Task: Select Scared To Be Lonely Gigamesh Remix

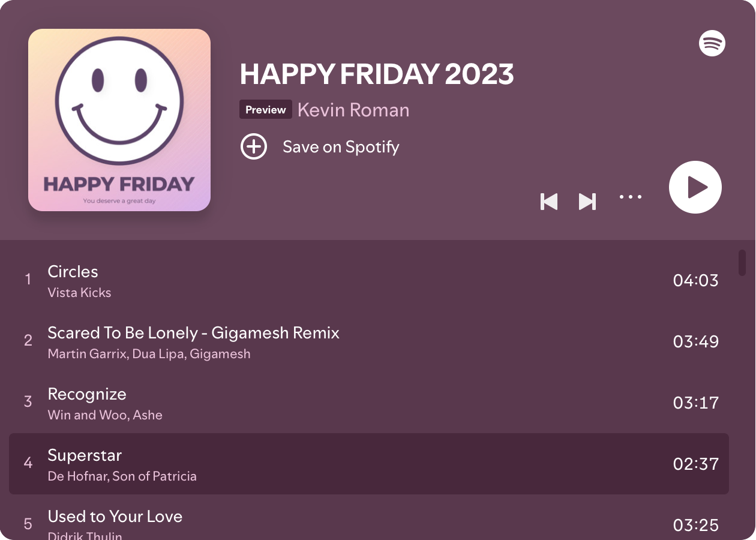Action: [369, 341]
